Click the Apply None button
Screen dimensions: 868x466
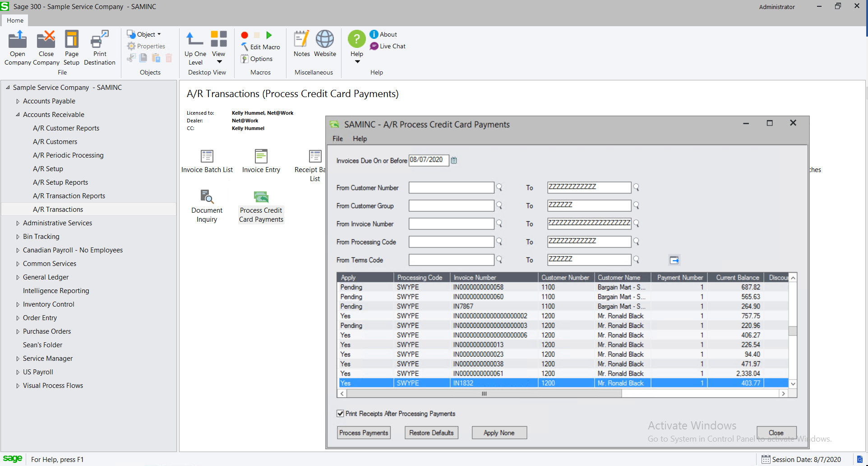point(499,433)
